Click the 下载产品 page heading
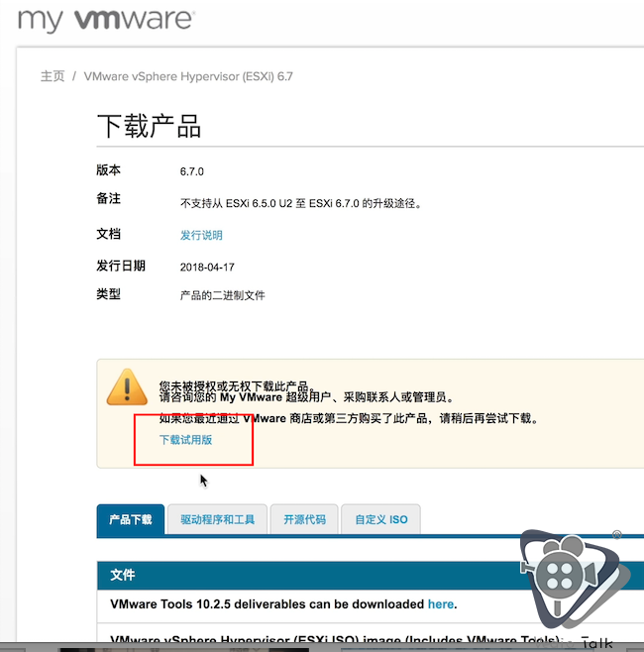644x652 pixels. click(x=150, y=126)
